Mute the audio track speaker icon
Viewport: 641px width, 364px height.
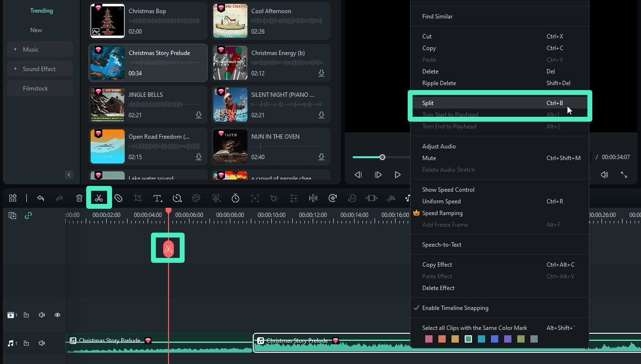click(42, 343)
